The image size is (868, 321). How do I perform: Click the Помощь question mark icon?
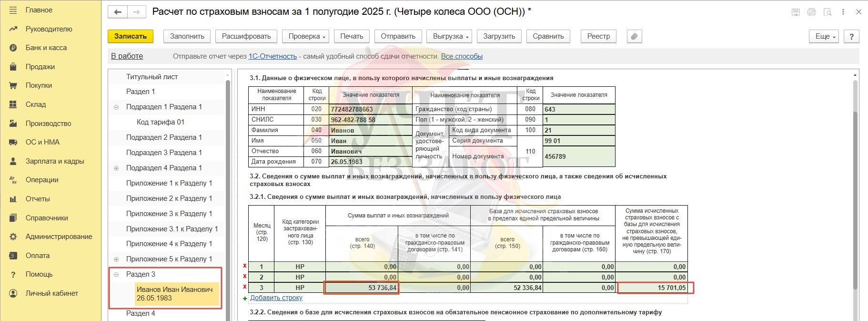coord(13,274)
